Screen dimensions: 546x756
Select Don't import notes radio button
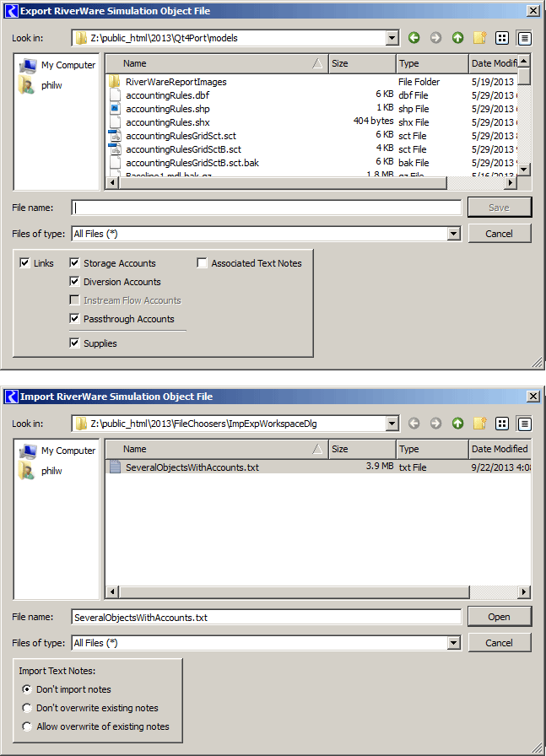pyautogui.click(x=27, y=689)
